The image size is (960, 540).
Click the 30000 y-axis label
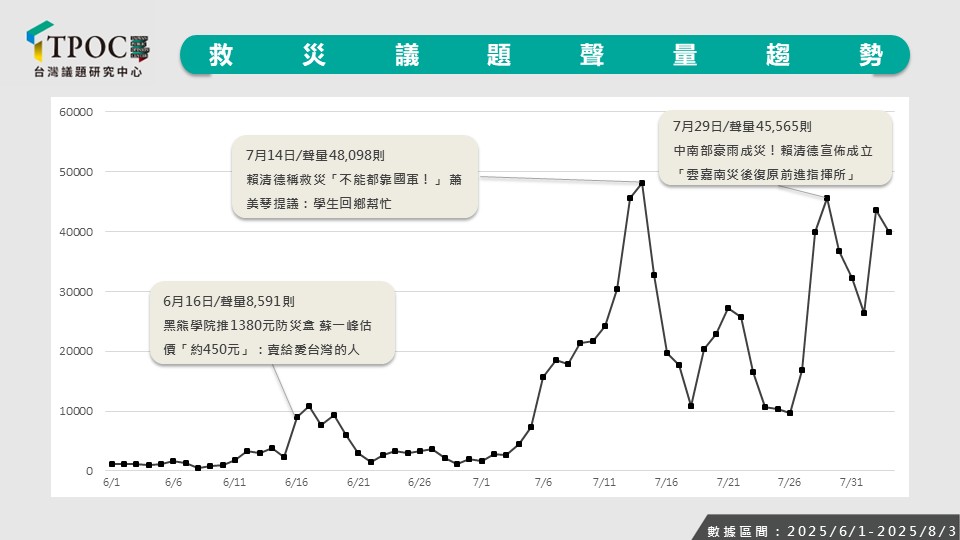point(76,292)
